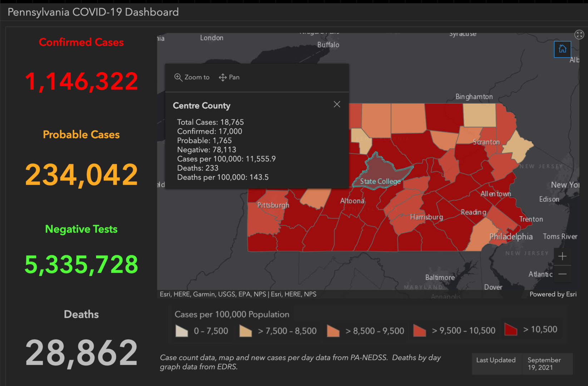Zoom out with the minus button
Image resolution: width=588 pixels, height=386 pixels.
point(562,274)
